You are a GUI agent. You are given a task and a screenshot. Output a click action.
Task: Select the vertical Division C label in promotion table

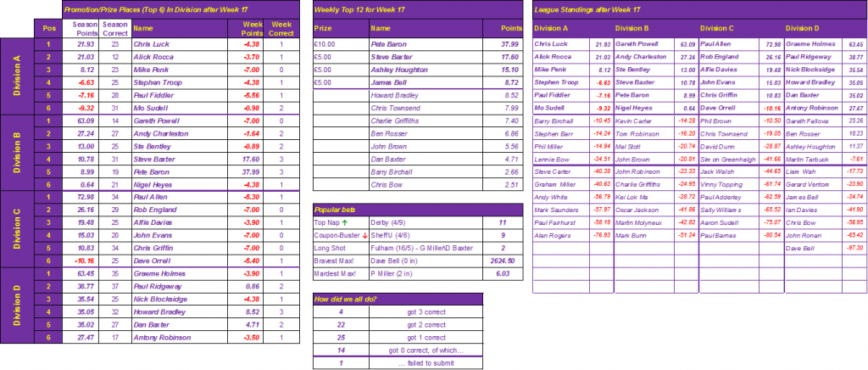[17, 229]
